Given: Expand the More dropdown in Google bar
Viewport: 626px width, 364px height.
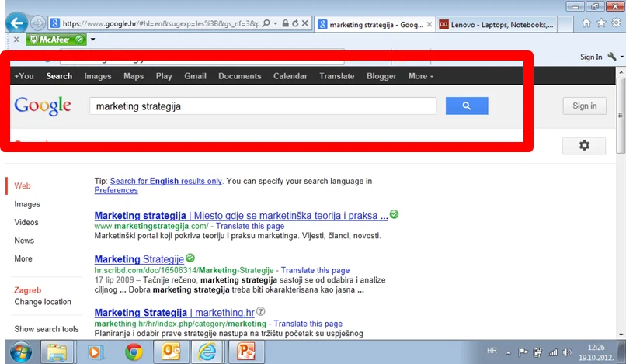Looking at the screenshot, I should tap(420, 76).
